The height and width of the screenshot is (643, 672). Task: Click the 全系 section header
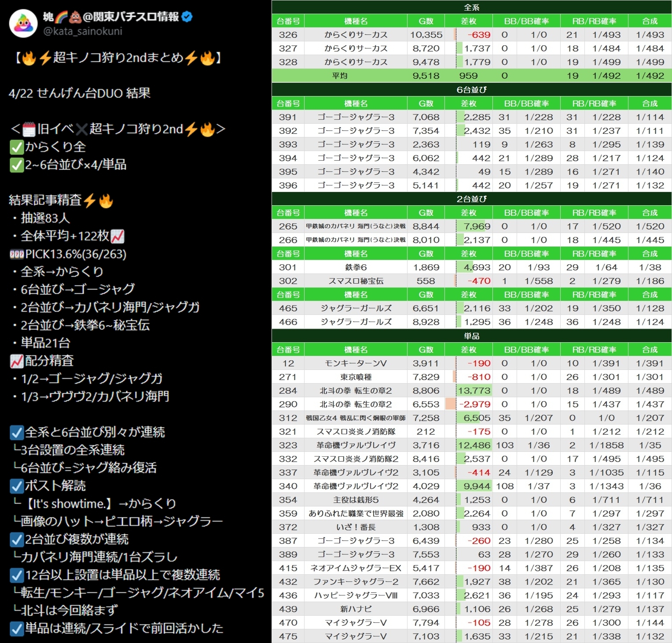472,7
